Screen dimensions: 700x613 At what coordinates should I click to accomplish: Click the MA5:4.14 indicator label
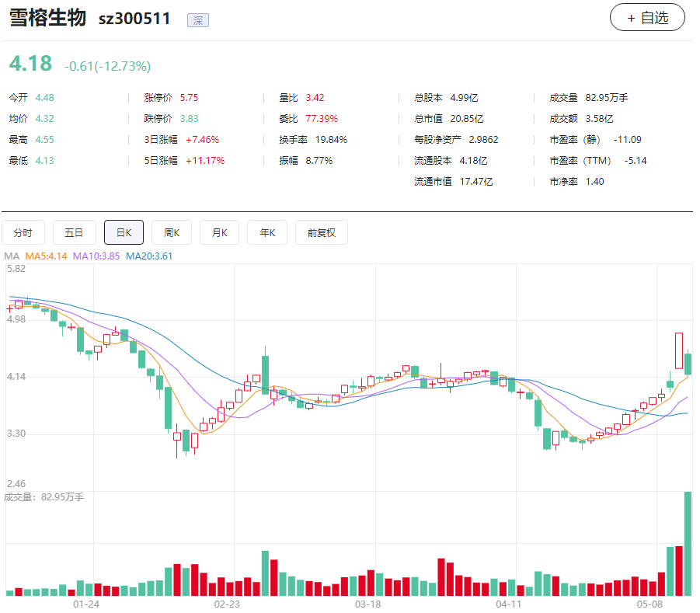click(46, 256)
